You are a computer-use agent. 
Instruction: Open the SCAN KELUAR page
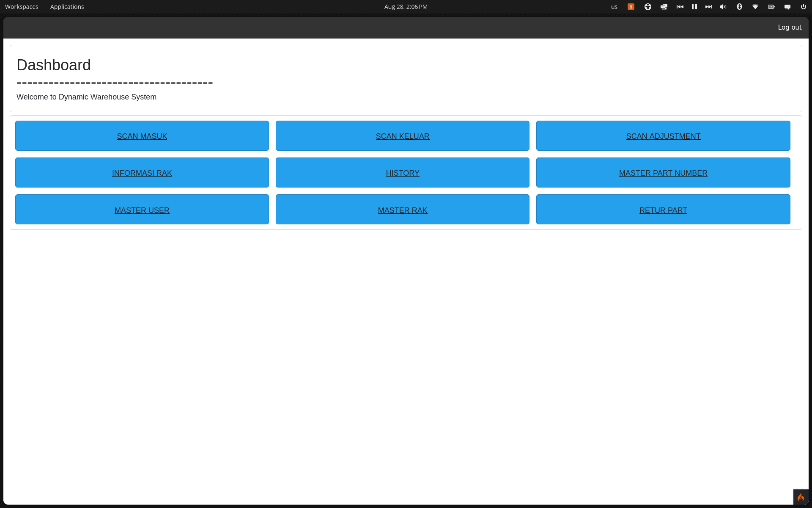point(402,136)
